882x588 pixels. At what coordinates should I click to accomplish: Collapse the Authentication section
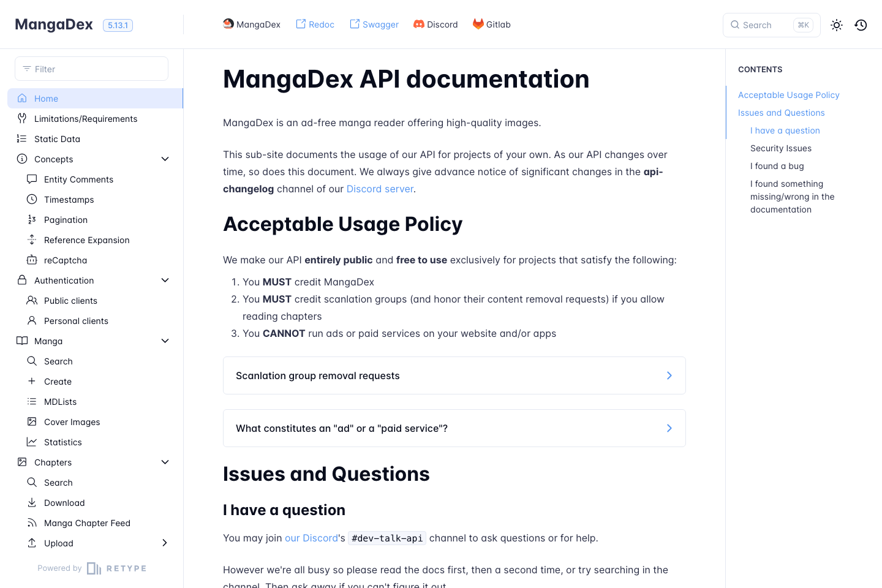(165, 280)
